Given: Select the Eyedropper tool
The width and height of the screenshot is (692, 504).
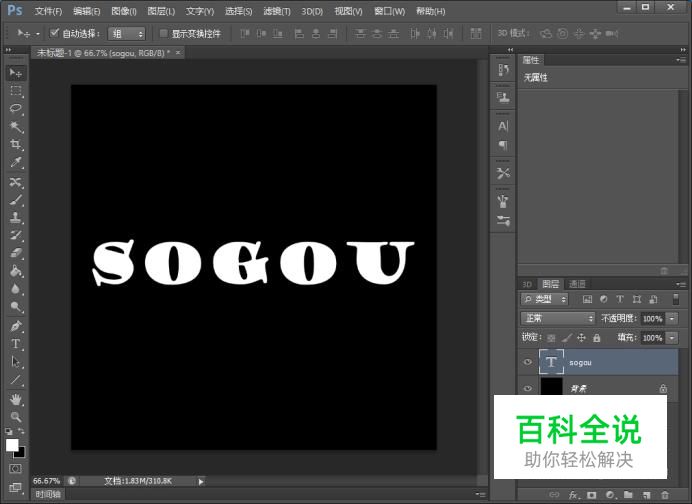Looking at the screenshot, I should click(x=16, y=162).
